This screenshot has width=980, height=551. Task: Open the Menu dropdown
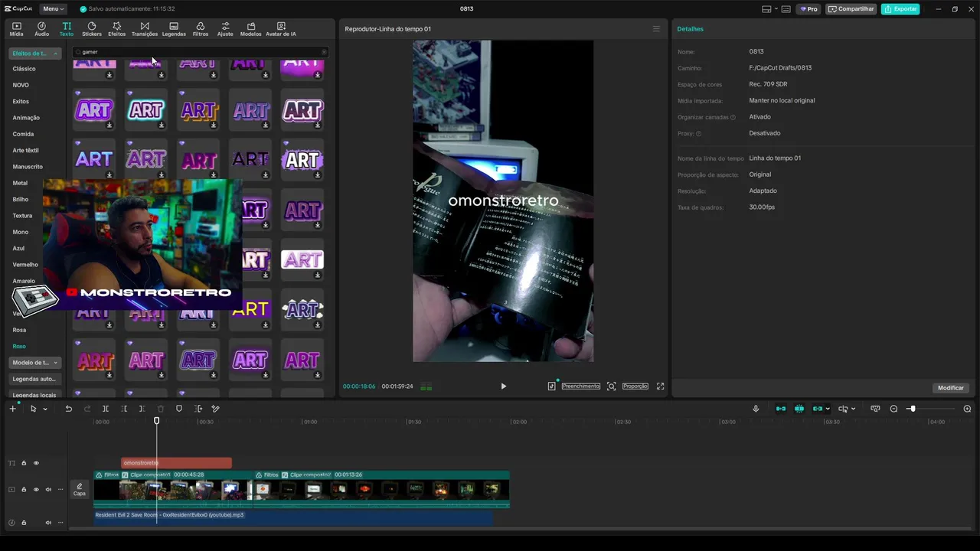54,9
